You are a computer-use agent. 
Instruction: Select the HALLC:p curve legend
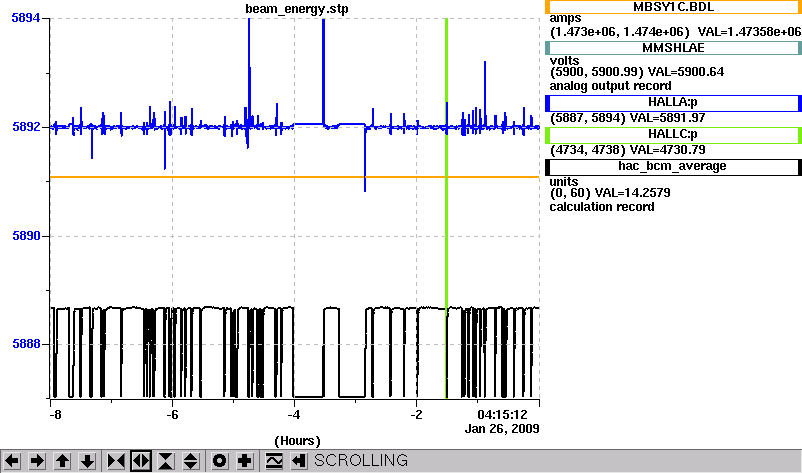pos(673,135)
